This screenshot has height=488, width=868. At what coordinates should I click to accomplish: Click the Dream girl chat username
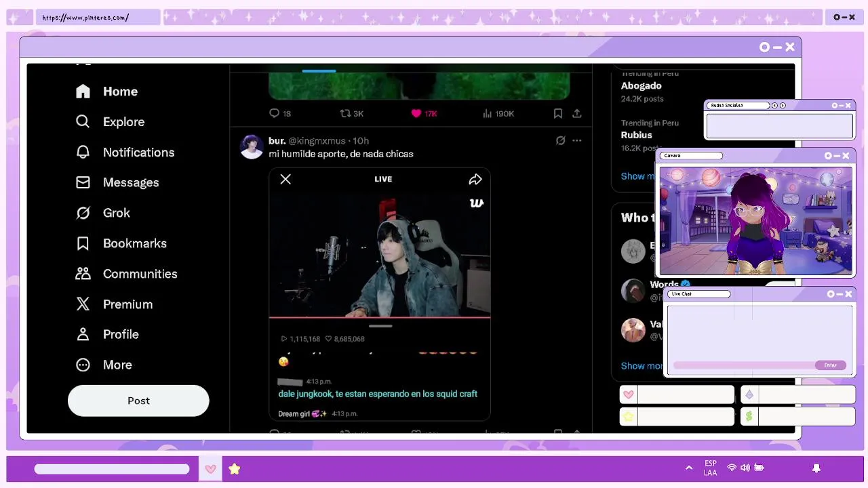click(x=302, y=413)
